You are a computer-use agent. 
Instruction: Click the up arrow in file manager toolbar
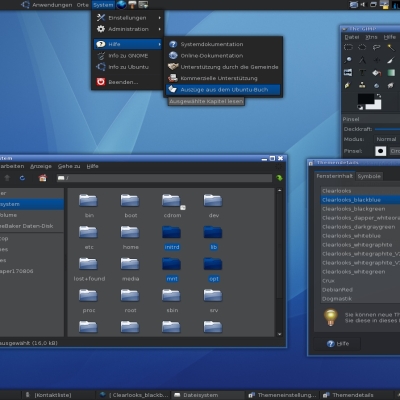tap(7, 178)
